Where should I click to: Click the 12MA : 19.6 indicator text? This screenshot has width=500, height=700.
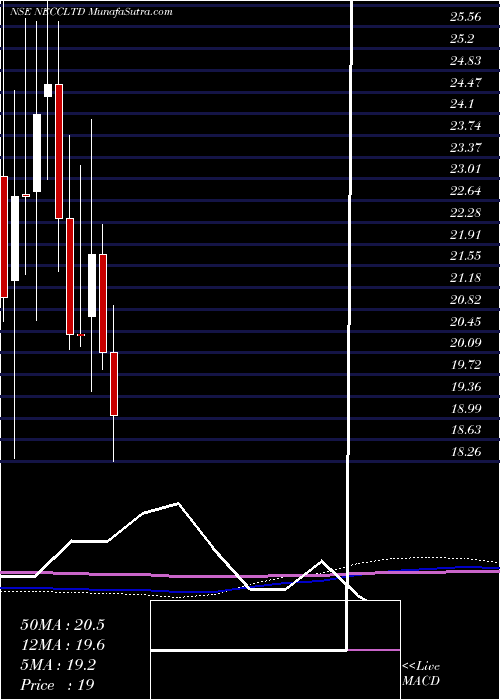62,645
